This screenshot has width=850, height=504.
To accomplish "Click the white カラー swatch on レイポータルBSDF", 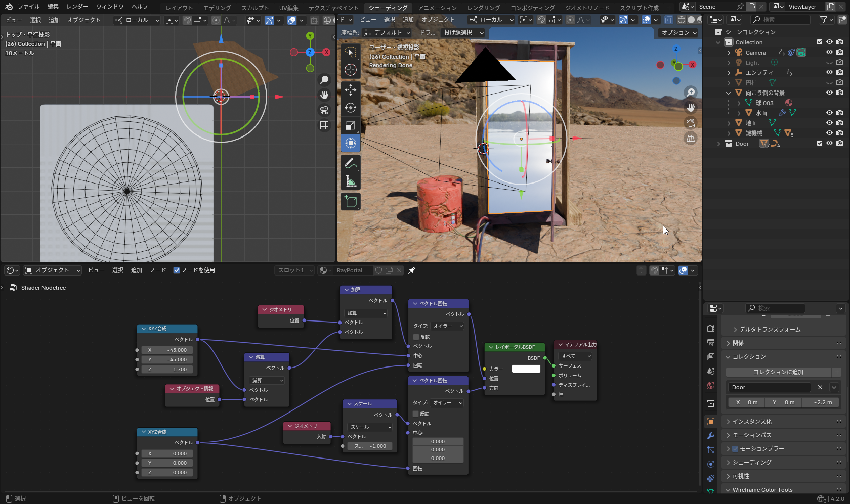I will [x=526, y=369].
